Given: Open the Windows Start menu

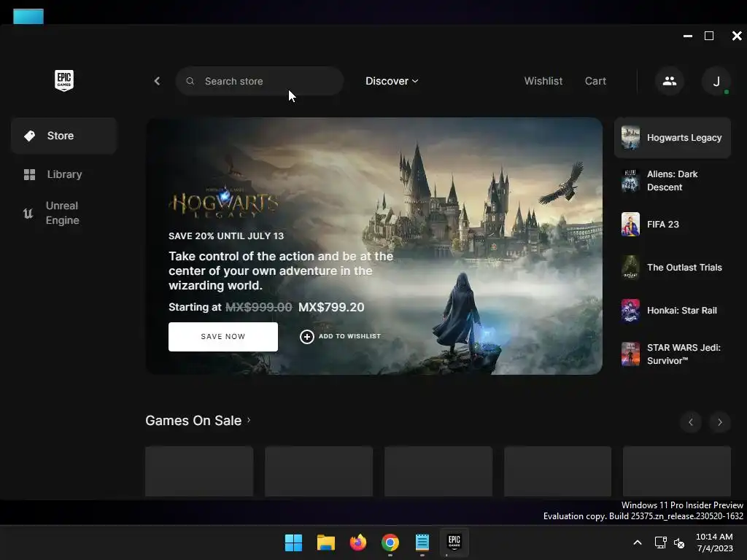Looking at the screenshot, I should pyautogui.click(x=293, y=542).
